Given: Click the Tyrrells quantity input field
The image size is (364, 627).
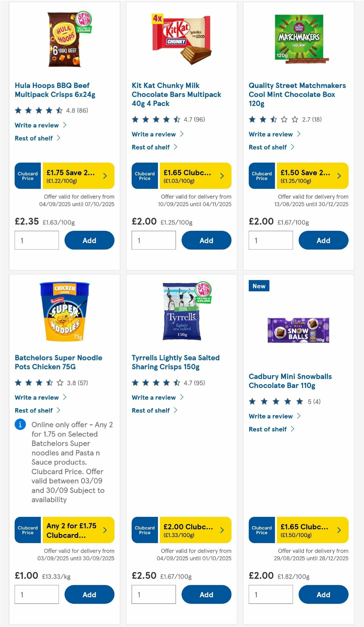Looking at the screenshot, I should pyautogui.click(x=153, y=594).
